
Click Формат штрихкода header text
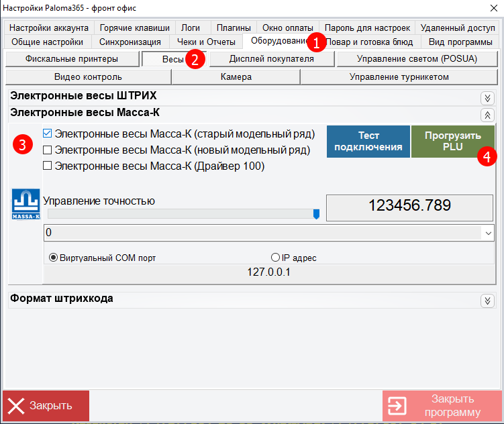coord(62,299)
